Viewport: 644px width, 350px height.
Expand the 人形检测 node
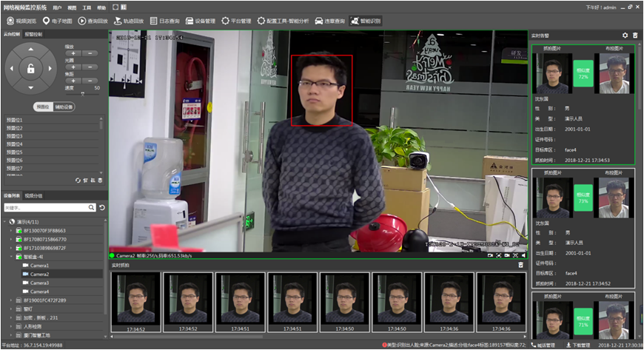[11, 326]
